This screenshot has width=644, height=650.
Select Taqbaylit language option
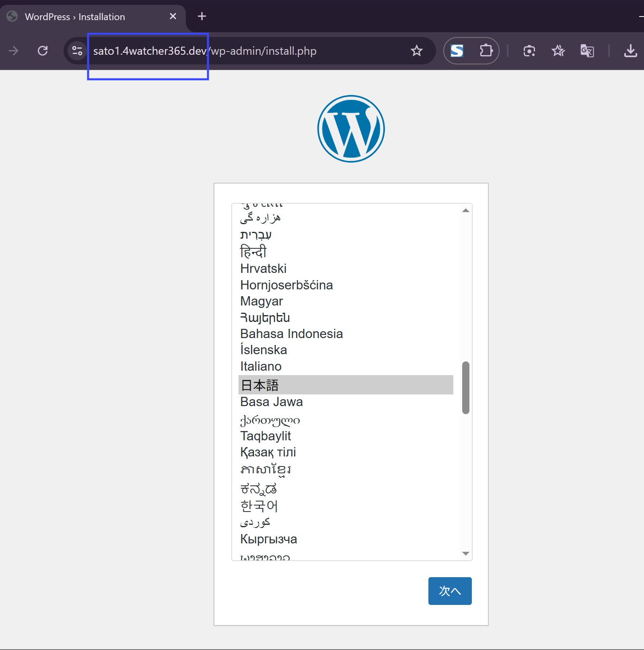point(346,436)
